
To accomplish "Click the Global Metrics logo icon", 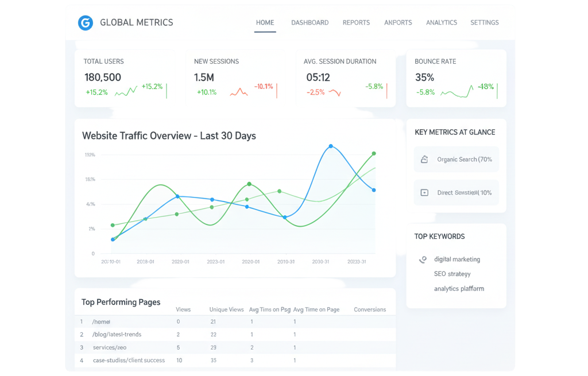I will click(x=85, y=23).
